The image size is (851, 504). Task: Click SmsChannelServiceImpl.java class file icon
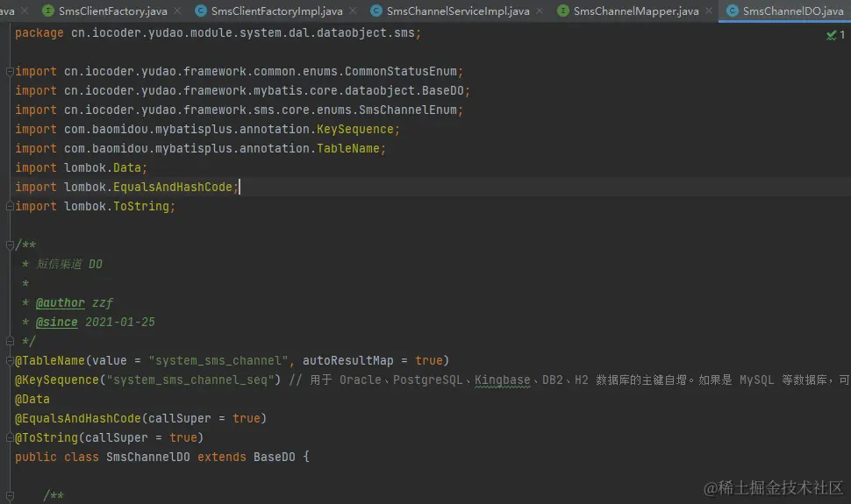376,11
